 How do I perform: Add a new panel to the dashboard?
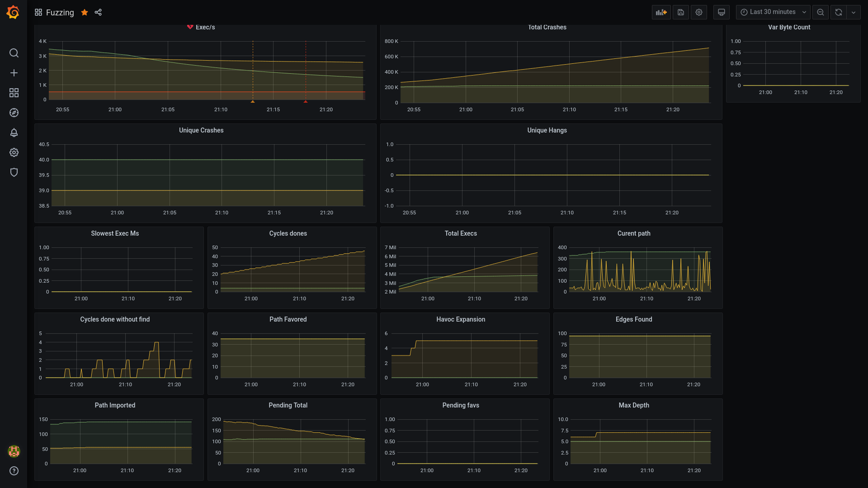[x=661, y=12]
